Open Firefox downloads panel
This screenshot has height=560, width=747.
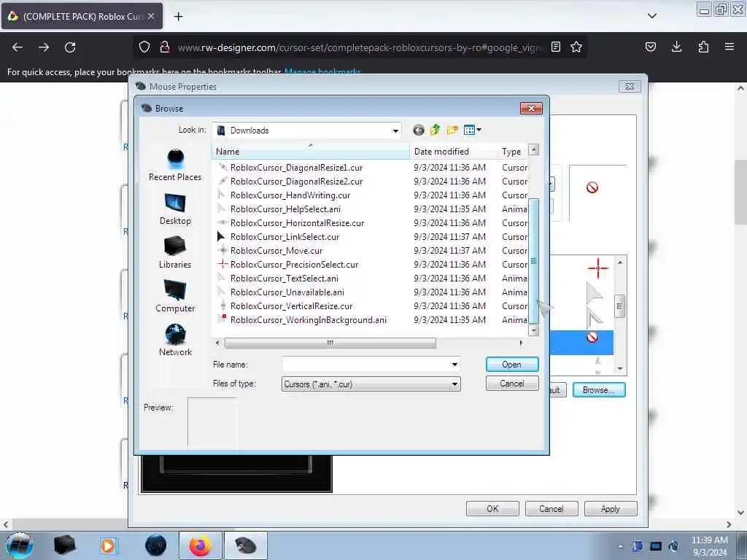pyautogui.click(x=676, y=47)
